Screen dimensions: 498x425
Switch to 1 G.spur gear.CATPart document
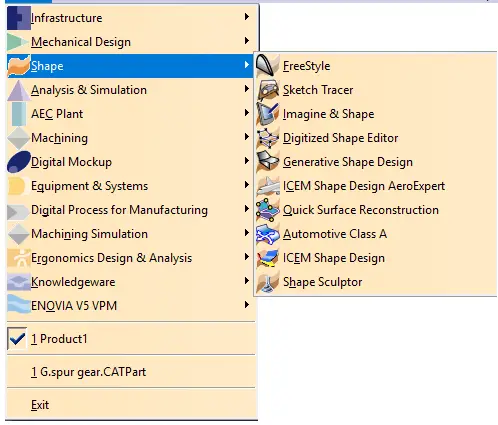point(131,372)
